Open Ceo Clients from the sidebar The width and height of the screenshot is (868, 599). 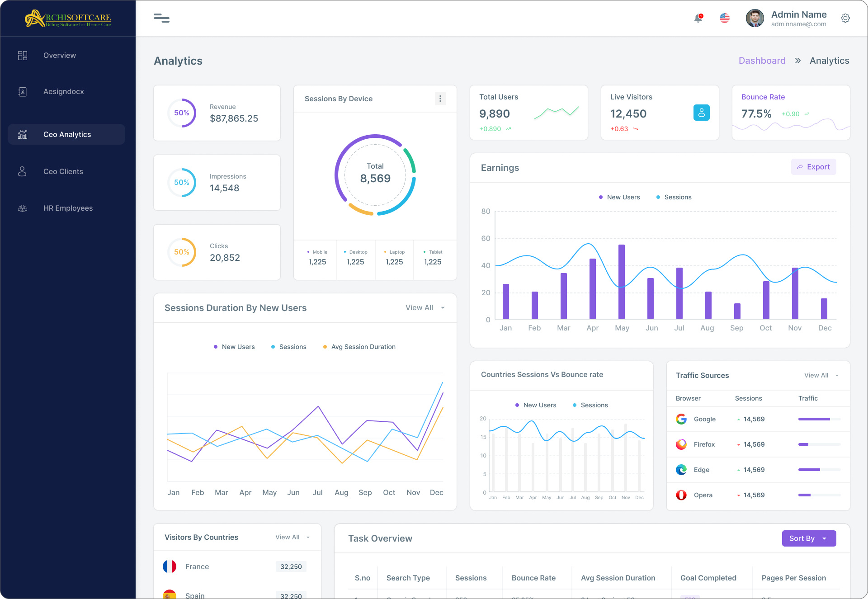pos(63,171)
